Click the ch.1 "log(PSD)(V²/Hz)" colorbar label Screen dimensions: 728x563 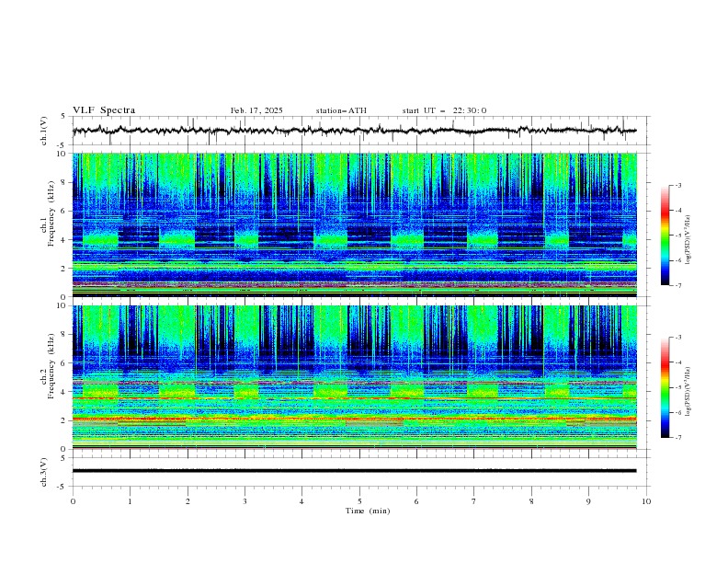(688, 240)
